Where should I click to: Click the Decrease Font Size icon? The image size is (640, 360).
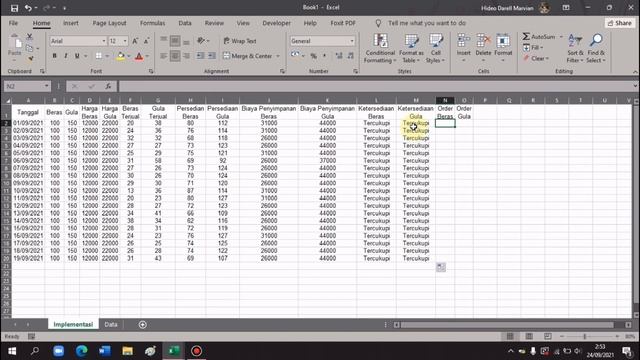click(x=146, y=41)
